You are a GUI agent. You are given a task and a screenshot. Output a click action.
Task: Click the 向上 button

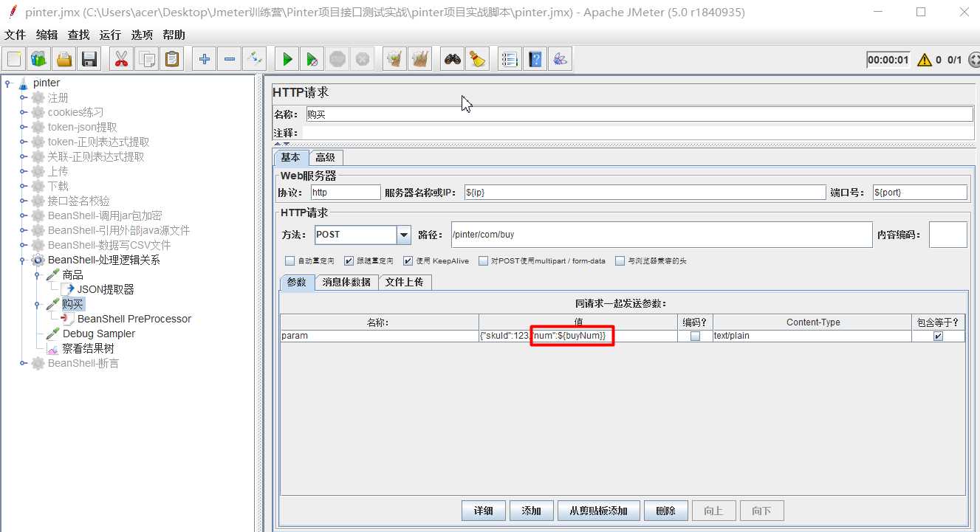tap(713, 511)
